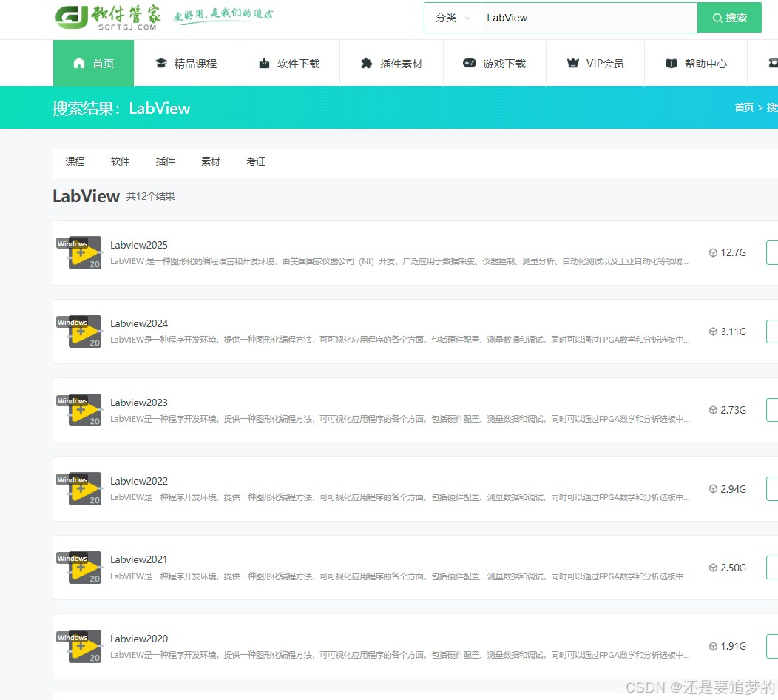Click the book icon for 帮助中心
Screen dimensions: 778x700
click(x=672, y=63)
